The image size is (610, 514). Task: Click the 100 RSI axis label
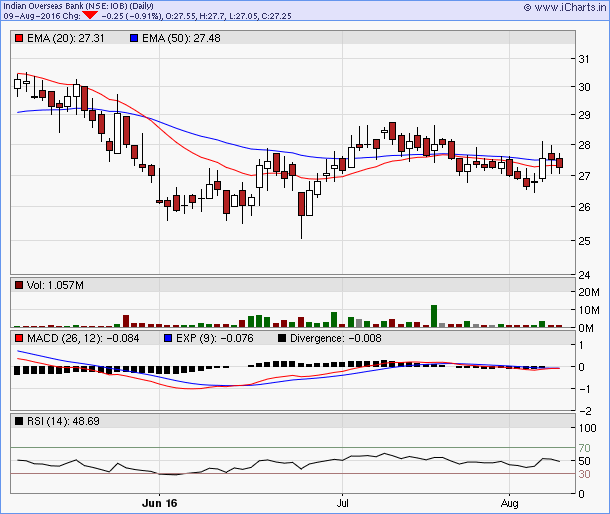click(587, 428)
